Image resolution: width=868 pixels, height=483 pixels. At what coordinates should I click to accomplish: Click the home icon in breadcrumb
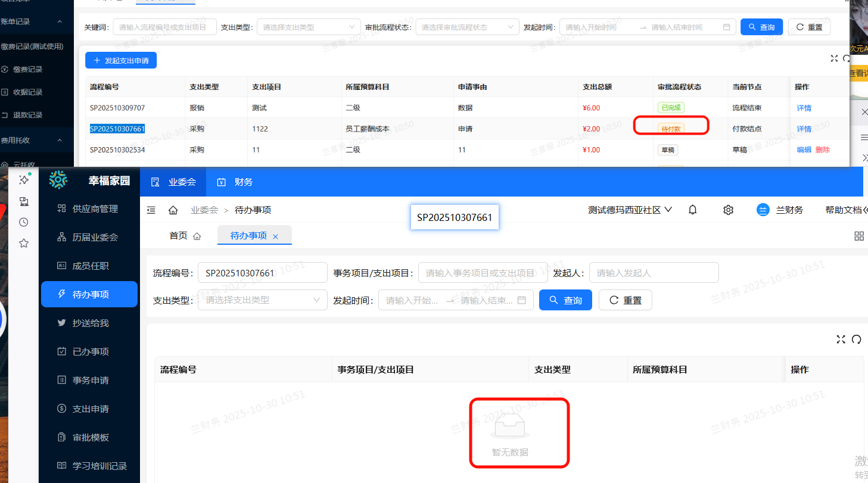[173, 210]
